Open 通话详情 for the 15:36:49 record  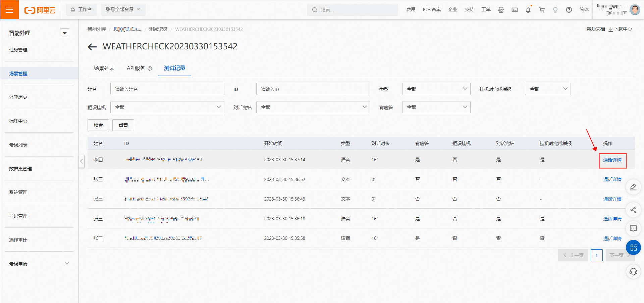[x=612, y=199]
